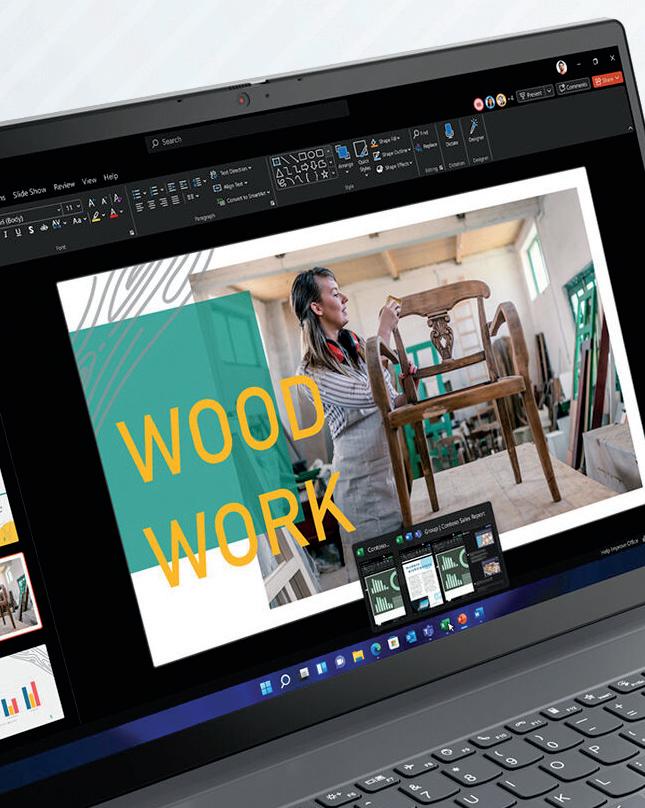Launch Microsoft Edge from taskbar
The image size is (645, 808).
pyautogui.click(x=376, y=649)
